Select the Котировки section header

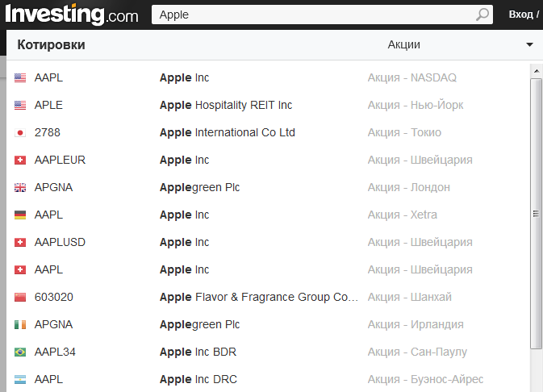tap(51, 45)
